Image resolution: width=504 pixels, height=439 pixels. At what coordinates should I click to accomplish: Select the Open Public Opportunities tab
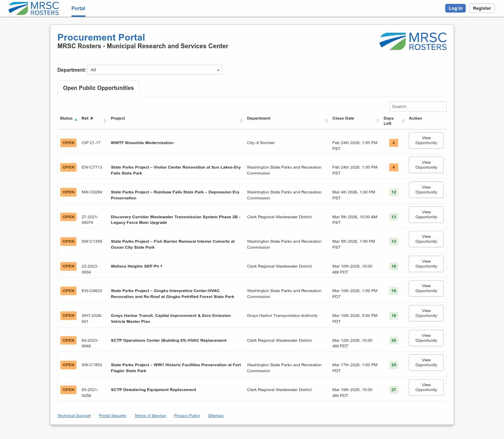pyautogui.click(x=98, y=88)
